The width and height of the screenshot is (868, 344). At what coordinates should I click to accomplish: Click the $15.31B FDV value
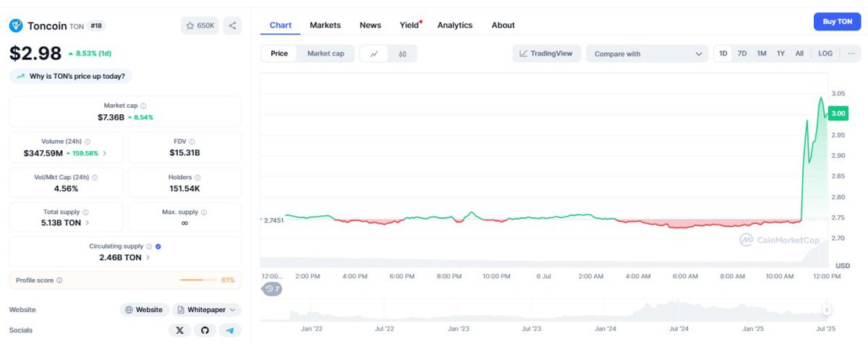coord(184,153)
